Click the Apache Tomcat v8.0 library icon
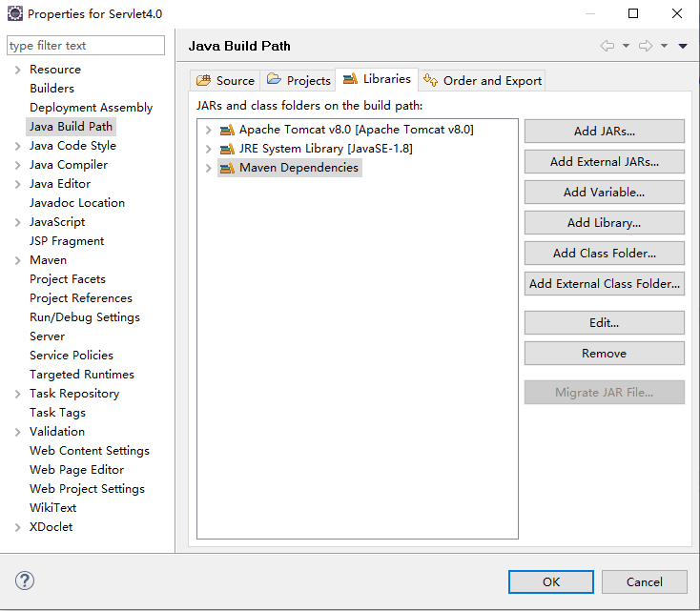 coord(227,130)
